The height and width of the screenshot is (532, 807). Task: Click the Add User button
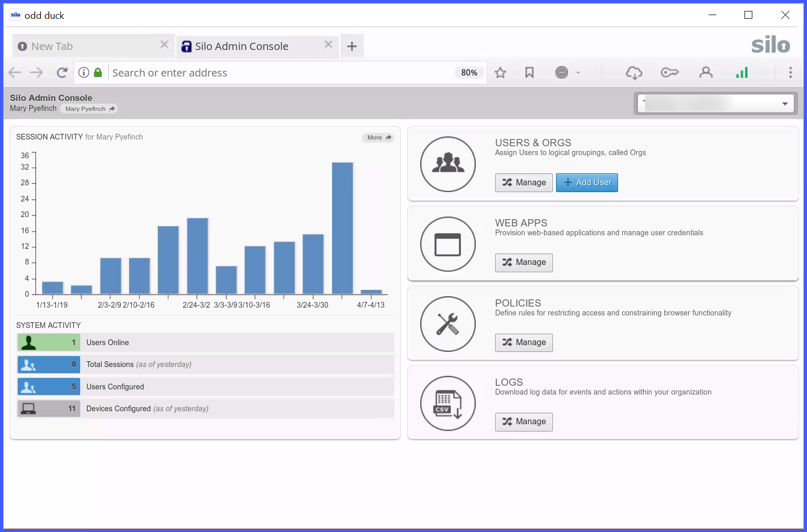coord(587,183)
